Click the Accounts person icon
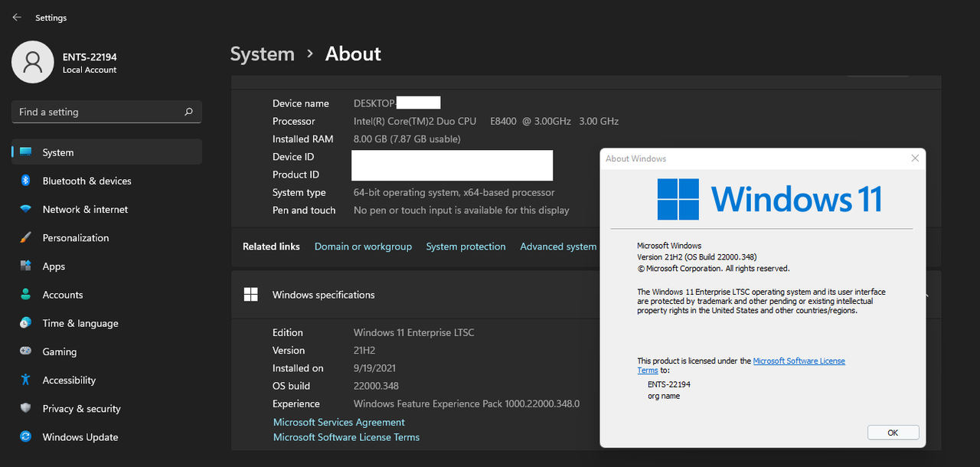The height and width of the screenshot is (467, 980). point(26,294)
